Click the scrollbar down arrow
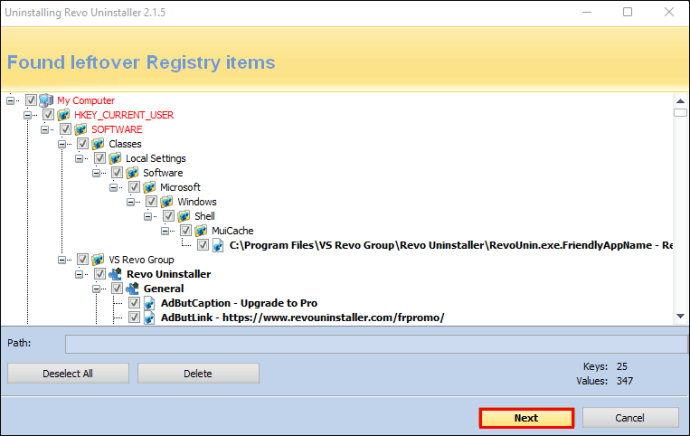The width and height of the screenshot is (690, 436). (x=680, y=316)
